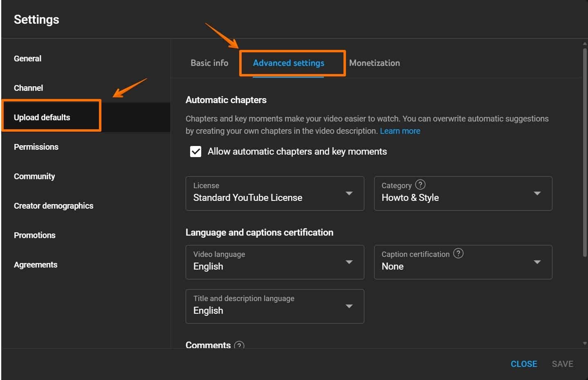Image resolution: width=588 pixels, height=380 pixels.
Task: Click the SAVE button
Action: [x=562, y=364]
